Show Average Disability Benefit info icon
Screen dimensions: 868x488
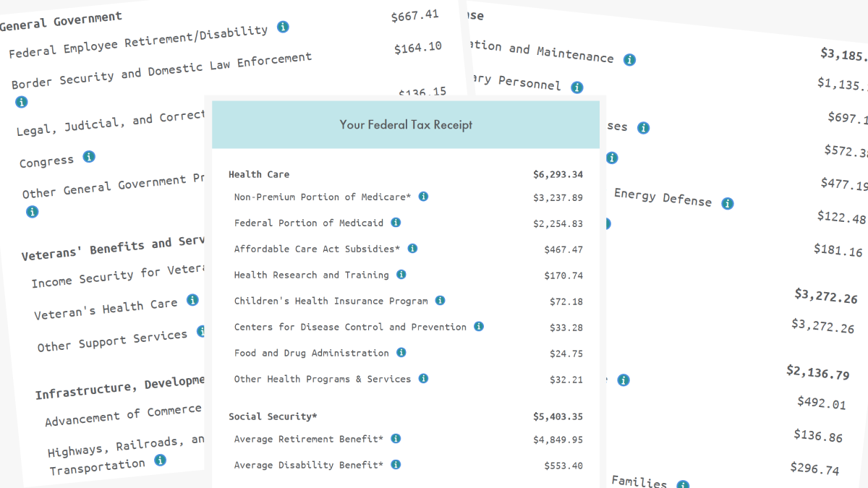[x=396, y=465]
